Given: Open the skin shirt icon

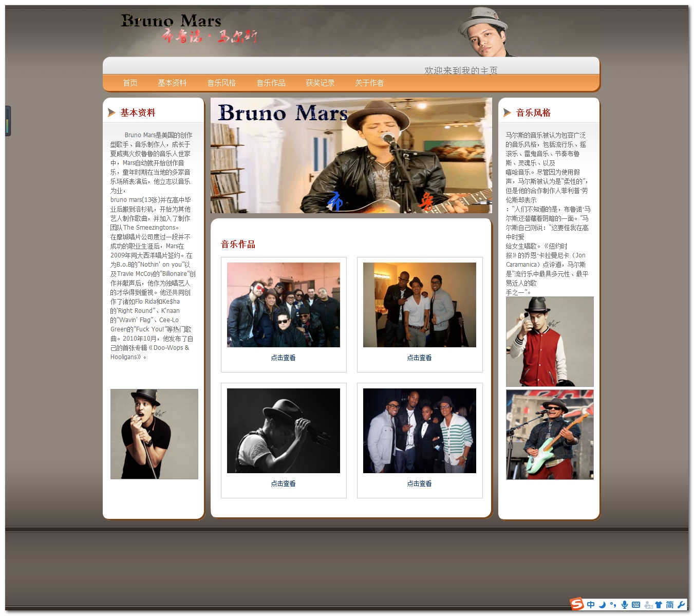Looking at the screenshot, I should [659, 605].
